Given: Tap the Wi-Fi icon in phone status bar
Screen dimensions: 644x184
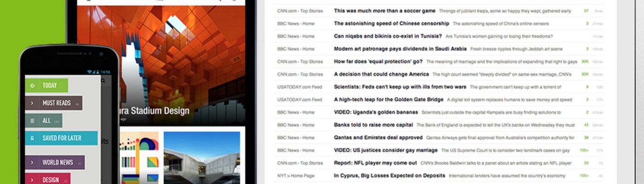Looking at the screenshot, I should pyautogui.click(x=90, y=72).
